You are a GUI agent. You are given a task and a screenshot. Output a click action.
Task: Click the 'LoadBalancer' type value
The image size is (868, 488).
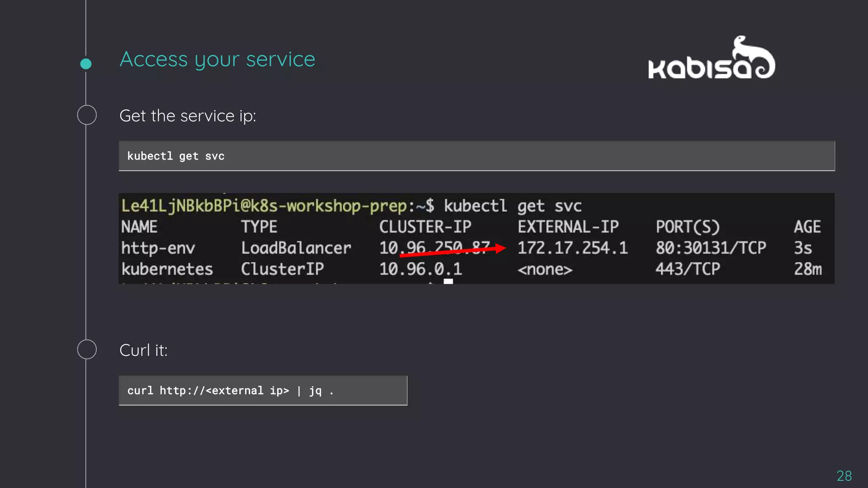(x=296, y=248)
